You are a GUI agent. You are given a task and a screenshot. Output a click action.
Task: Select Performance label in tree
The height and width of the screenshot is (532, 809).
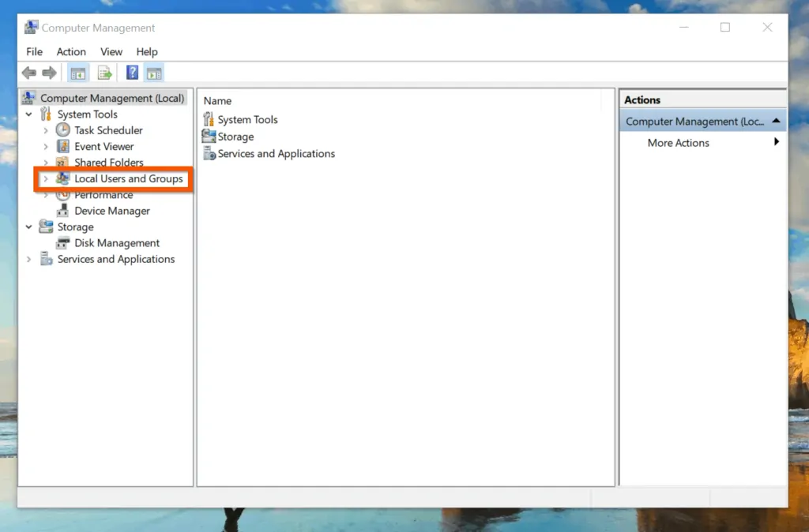point(103,195)
